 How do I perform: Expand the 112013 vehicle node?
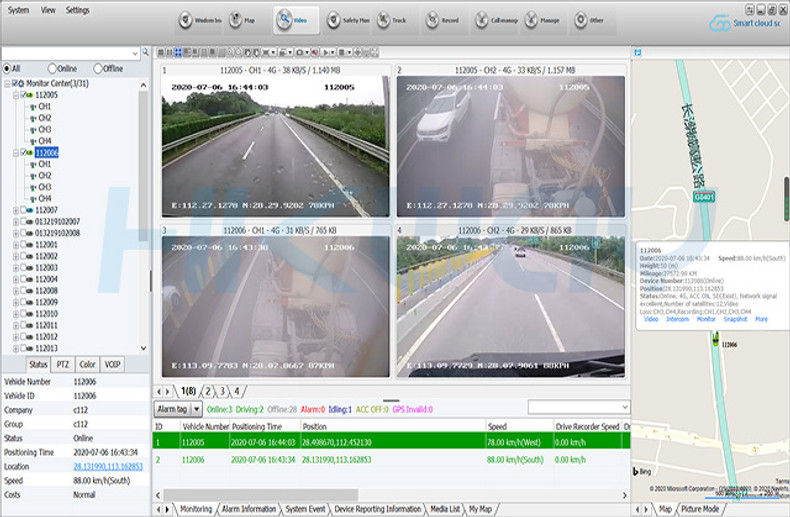(16, 348)
